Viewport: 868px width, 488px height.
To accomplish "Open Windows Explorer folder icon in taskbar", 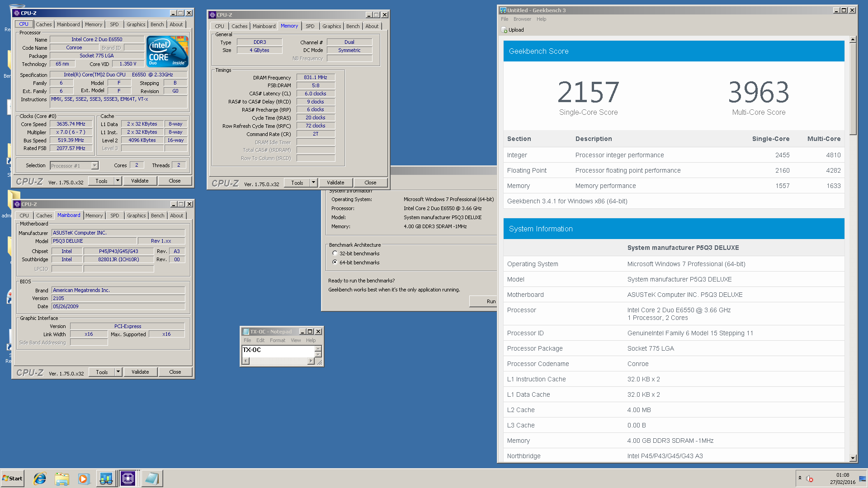I will [62, 479].
